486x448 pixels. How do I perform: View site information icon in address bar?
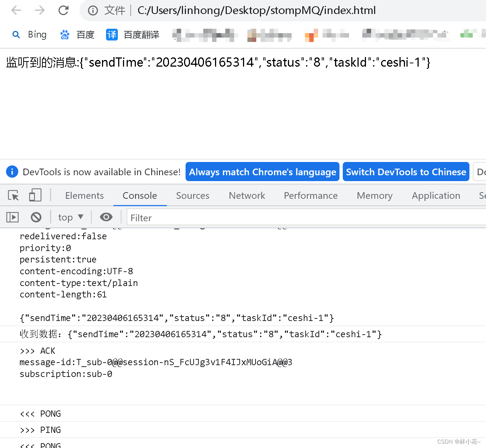pos(93,11)
